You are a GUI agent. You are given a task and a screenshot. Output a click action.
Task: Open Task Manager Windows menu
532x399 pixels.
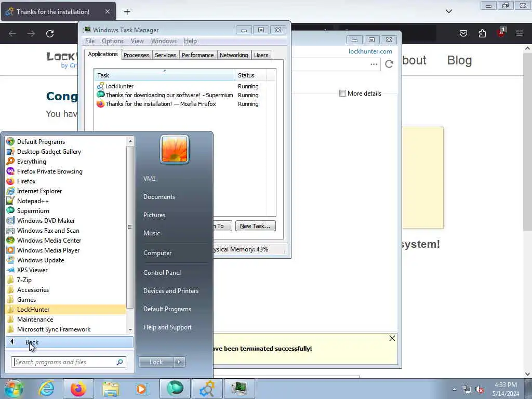(x=164, y=41)
